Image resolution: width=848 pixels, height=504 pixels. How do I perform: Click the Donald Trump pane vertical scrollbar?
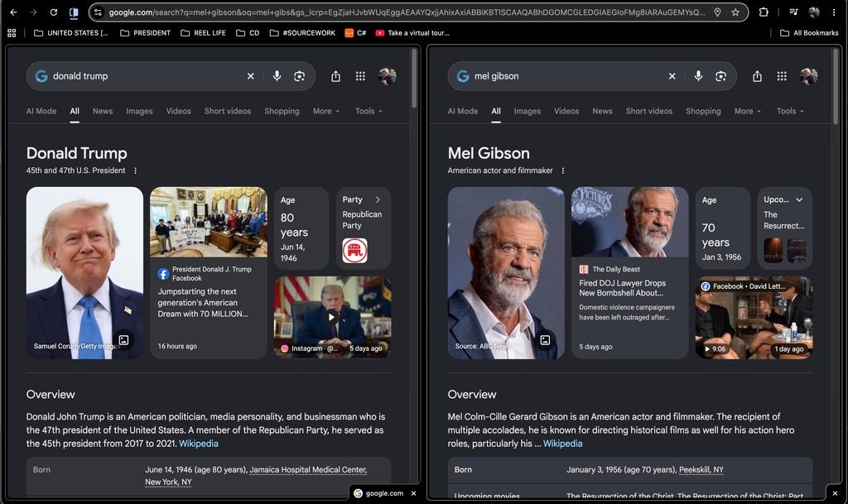coord(414,79)
